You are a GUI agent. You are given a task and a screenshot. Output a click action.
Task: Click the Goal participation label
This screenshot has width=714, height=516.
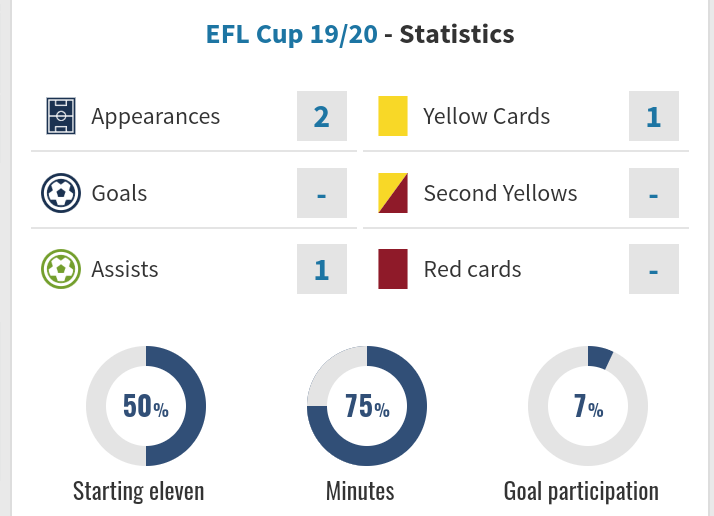[581, 491]
